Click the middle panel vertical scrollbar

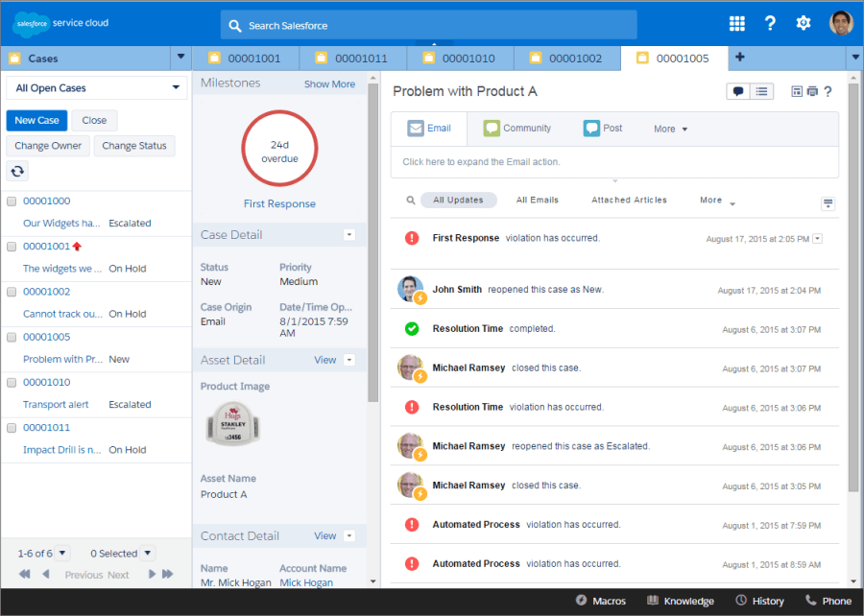(373, 242)
